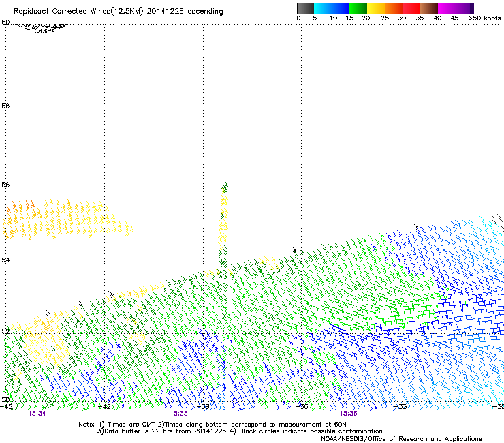This screenshot has height=443, width=504.
Task: Click the NOAA/NESDIS Office of Research credit text
Action: [401, 439]
